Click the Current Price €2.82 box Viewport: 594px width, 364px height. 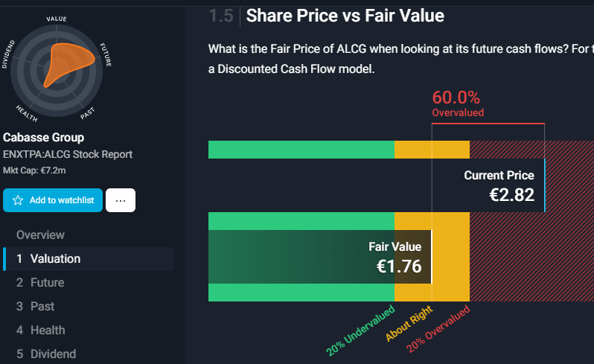click(488, 185)
